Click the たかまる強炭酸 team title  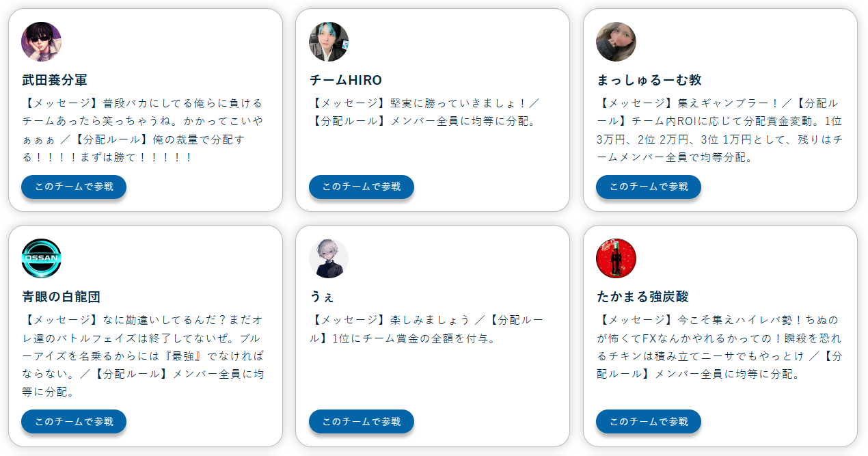pos(642,297)
